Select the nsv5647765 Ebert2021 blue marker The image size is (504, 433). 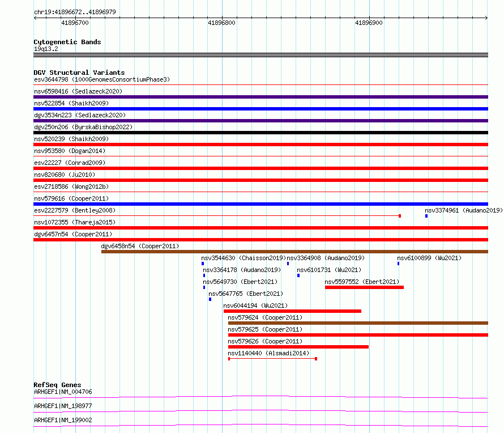[210, 299]
